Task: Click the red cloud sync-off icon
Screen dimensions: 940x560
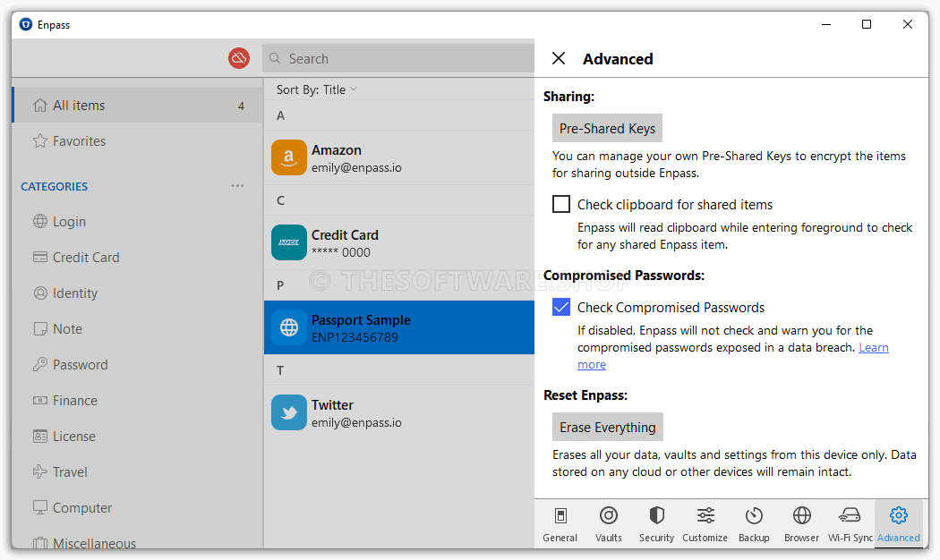Action: [x=239, y=58]
